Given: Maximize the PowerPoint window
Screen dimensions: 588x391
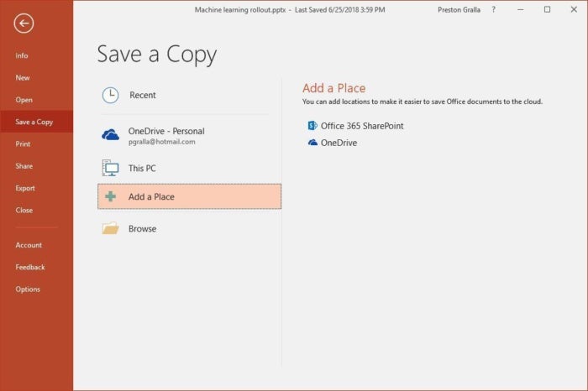Looking at the screenshot, I should coord(547,10).
